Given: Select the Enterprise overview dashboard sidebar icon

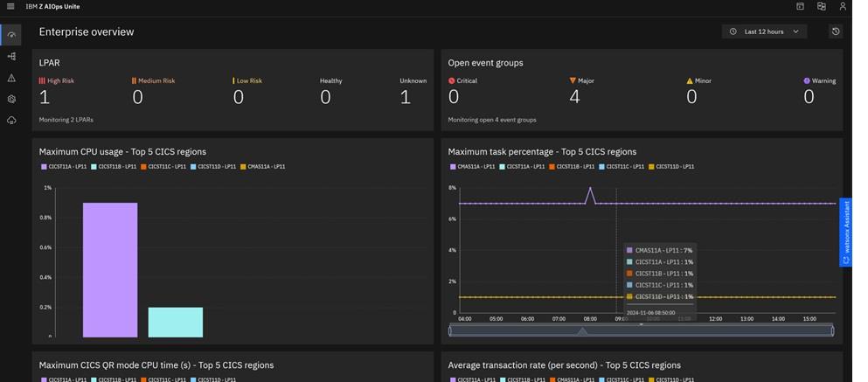Looking at the screenshot, I should 11,35.
